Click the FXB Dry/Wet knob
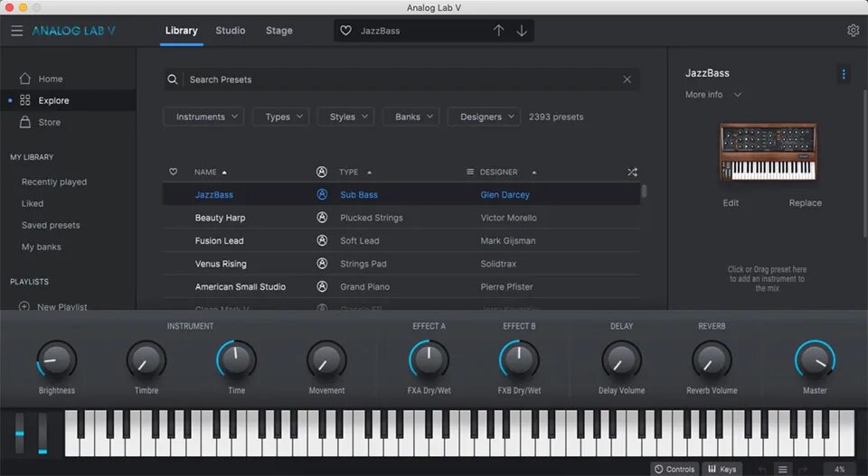Screen dimensions: 868x476 click(x=519, y=359)
